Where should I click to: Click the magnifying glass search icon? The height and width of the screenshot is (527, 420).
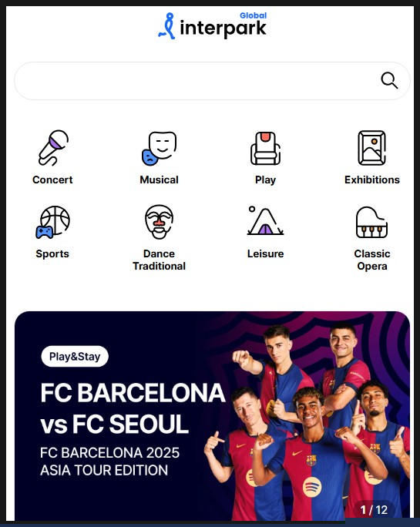click(x=389, y=81)
